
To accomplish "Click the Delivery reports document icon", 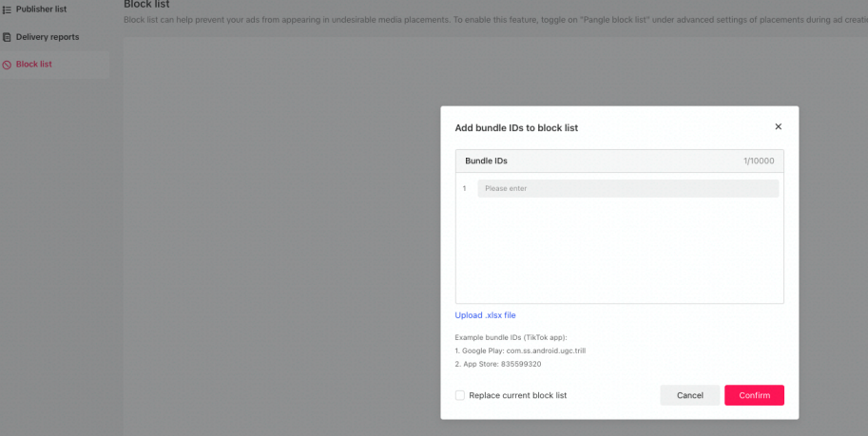I will click(7, 37).
